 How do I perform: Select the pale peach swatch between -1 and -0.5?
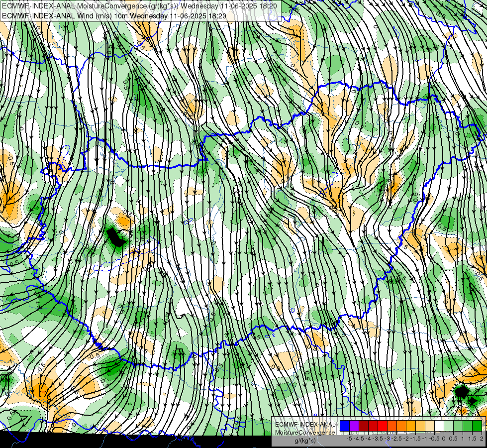click(x=430, y=426)
